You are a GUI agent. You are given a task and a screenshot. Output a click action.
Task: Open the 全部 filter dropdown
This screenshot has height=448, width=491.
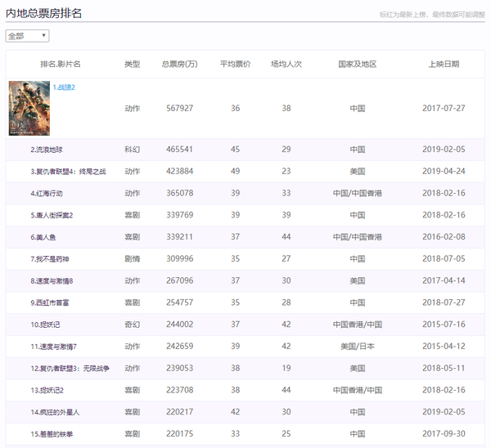coord(27,36)
